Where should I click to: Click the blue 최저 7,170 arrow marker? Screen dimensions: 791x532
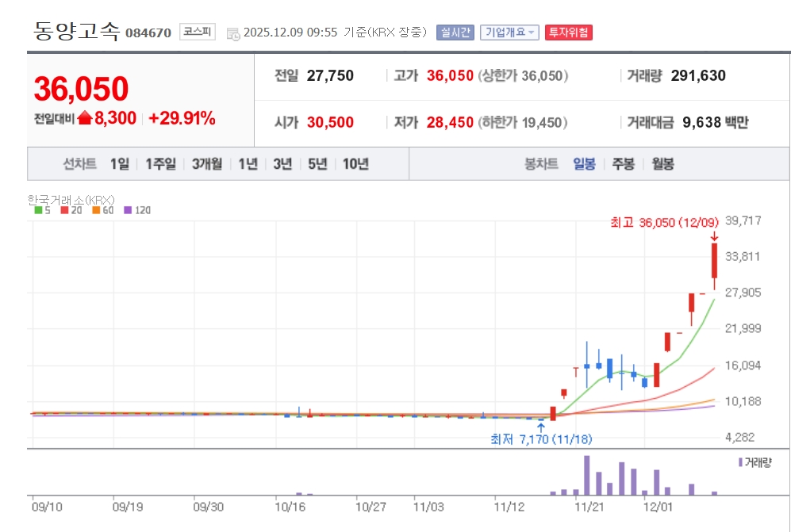point(541,428)
